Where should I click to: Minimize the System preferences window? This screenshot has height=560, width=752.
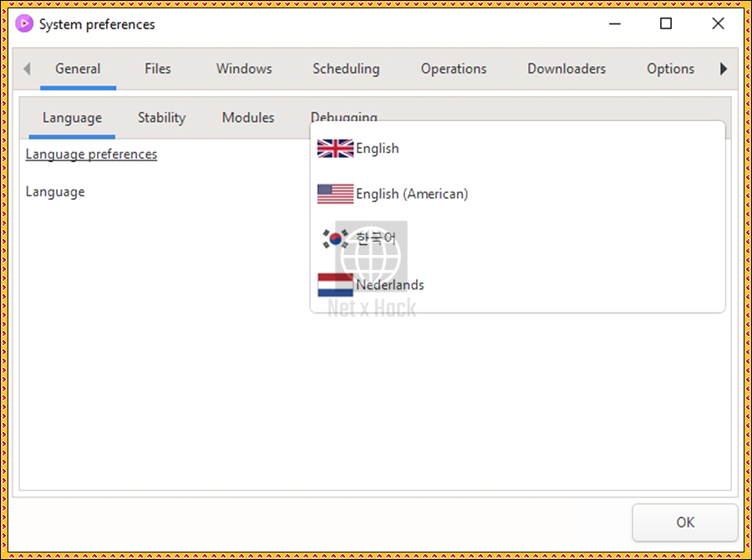point(614,23)
